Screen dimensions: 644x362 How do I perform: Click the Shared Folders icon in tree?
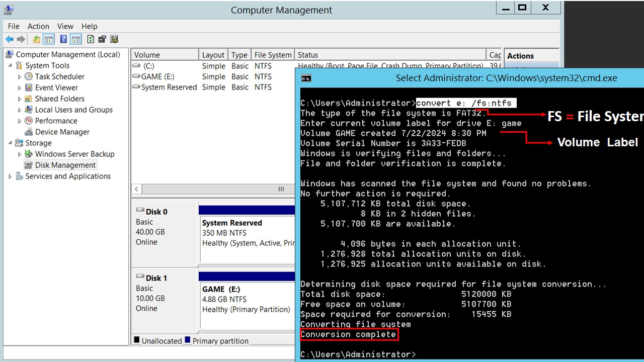click(x=29, y=99)
